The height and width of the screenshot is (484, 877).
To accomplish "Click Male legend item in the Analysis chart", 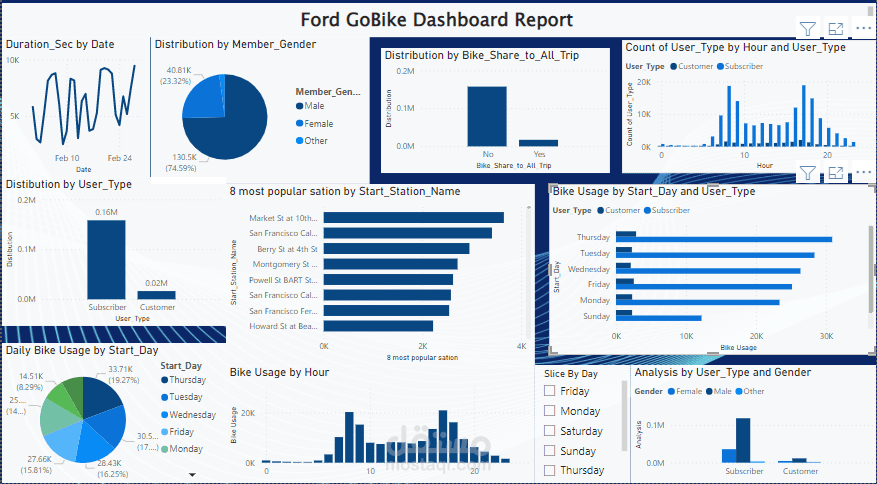I will (x=718, y=391).
